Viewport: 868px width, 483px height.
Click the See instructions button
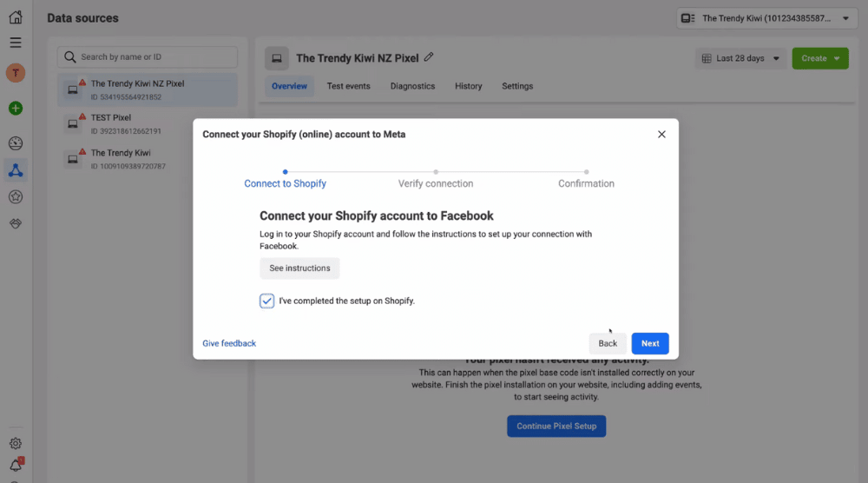click(299, 268)
